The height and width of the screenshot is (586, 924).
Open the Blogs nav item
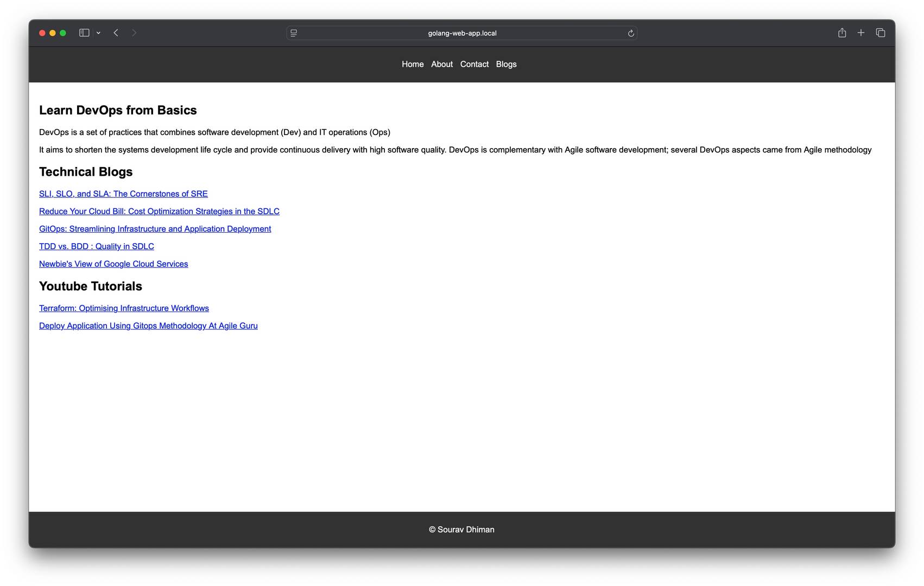pos(506,64)
